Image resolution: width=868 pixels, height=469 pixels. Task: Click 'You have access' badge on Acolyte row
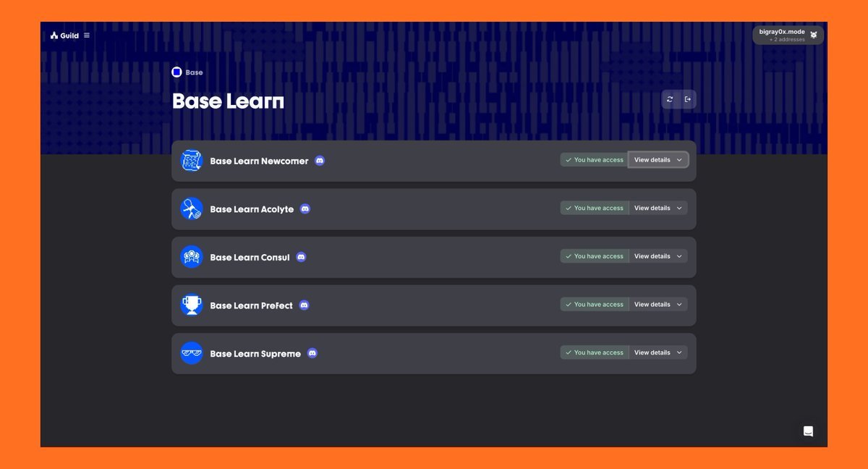pyautogui.click(x=595, y=208)
